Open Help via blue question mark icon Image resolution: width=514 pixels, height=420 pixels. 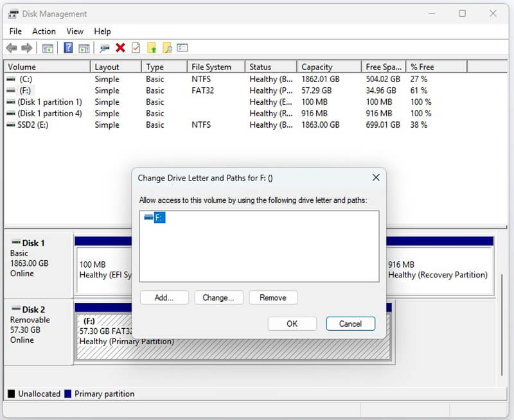(68, 48)
